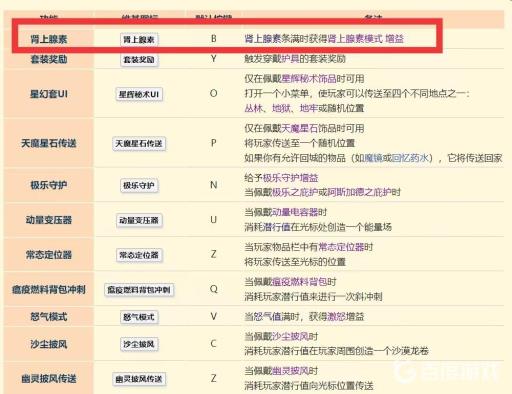Click the 沙尘披风 keybind button image
Image resolution: width=512 pixels, height=394 pixels.
coord(139,344)
